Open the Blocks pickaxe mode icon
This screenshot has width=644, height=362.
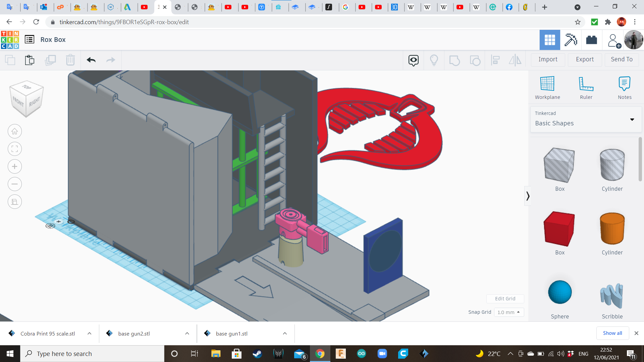pyautogui.click(x=570, y=40)
